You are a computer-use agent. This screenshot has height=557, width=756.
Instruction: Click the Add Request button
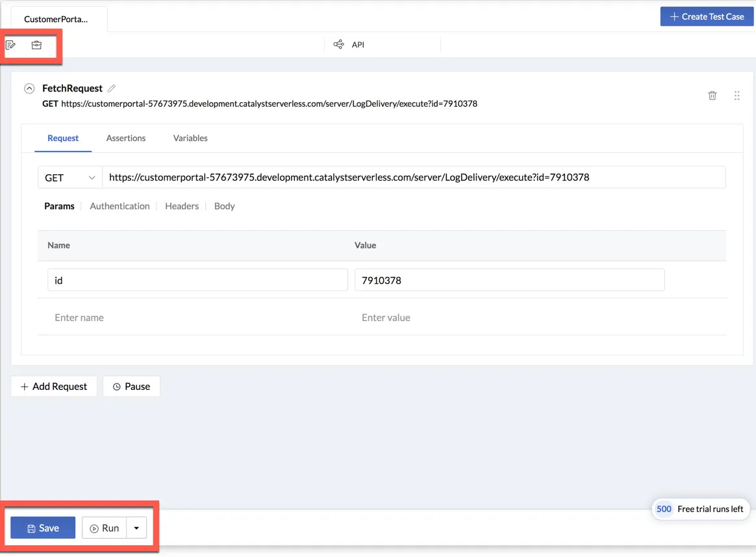point(54,387)
